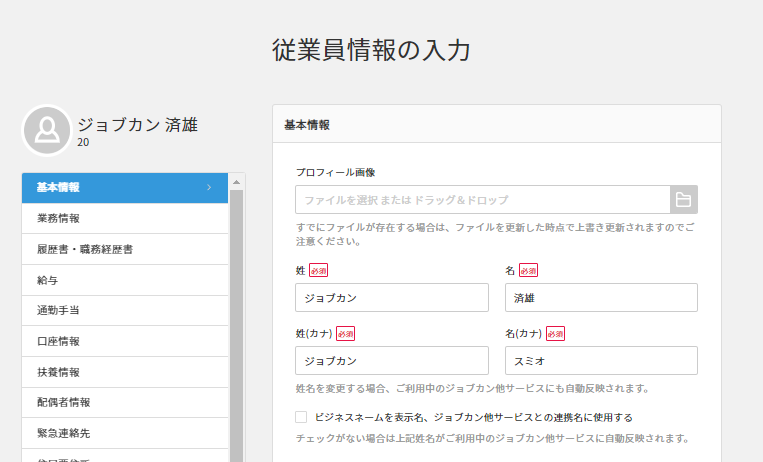Click the プロフィール画像 label

(336, 172)
